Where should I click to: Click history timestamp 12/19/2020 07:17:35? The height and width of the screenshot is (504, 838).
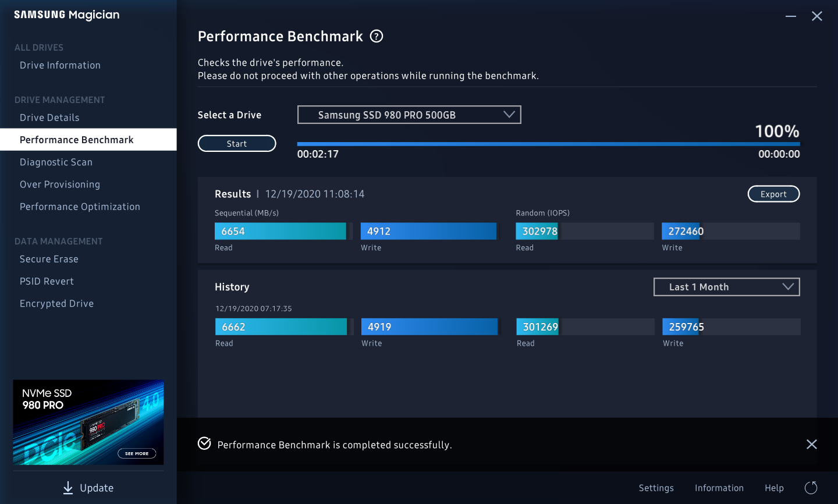point(254,308)
